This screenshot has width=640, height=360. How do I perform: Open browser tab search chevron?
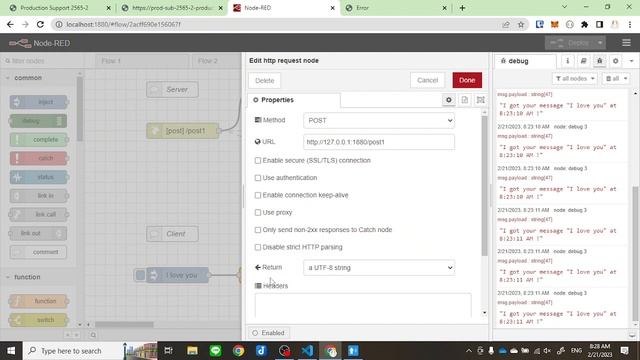click(564, 7)
